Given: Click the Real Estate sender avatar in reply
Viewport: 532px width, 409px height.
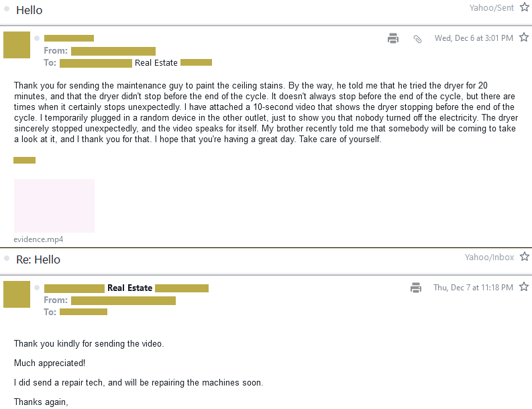Looking at the screenshot, I should 17,294.
